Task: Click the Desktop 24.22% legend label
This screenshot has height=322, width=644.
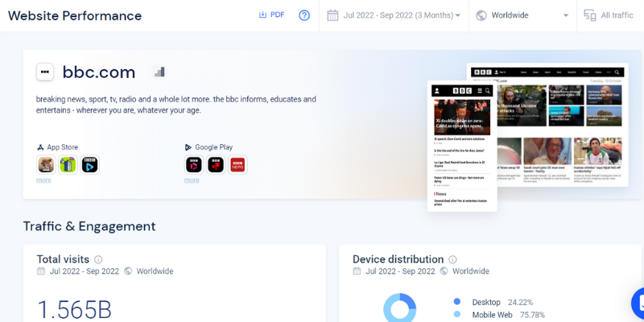Action: tap(502, 303)
